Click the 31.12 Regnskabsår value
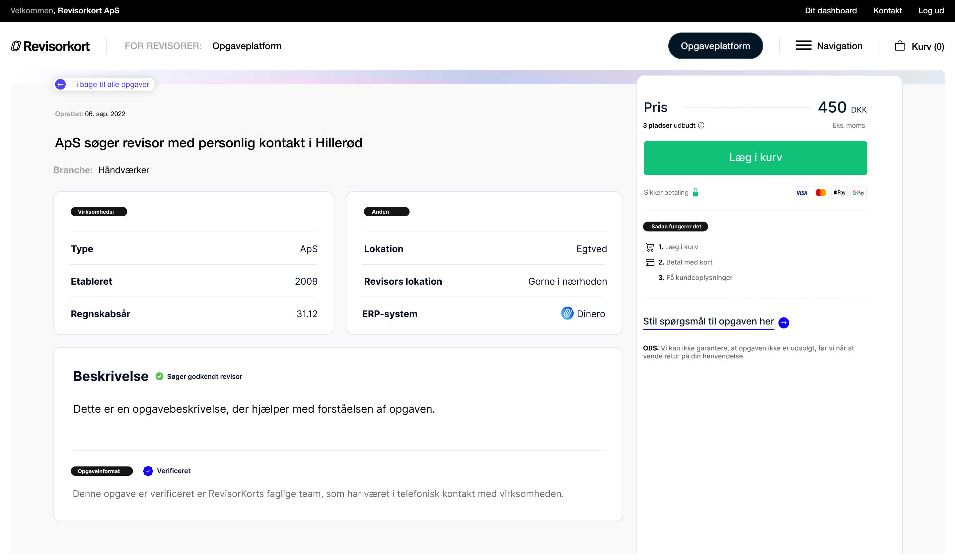Screen dimensions: 955x560 click(307, 314)
